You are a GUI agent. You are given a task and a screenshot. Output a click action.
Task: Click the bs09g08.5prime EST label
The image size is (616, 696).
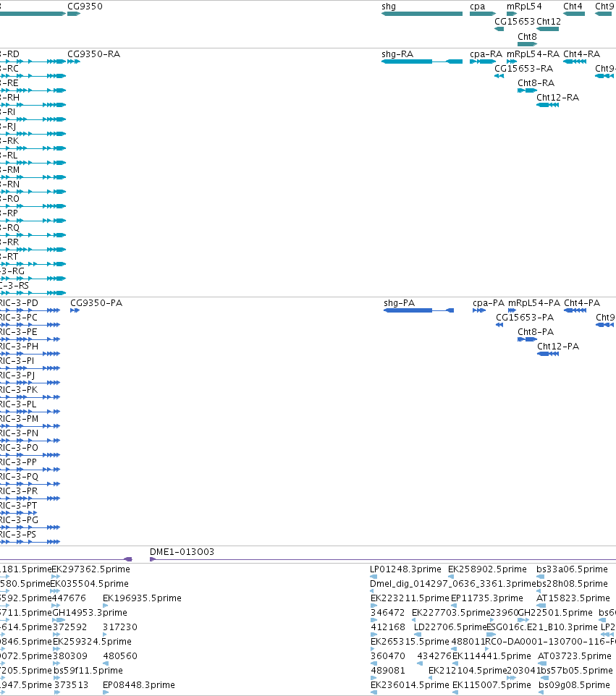[574, 685]
